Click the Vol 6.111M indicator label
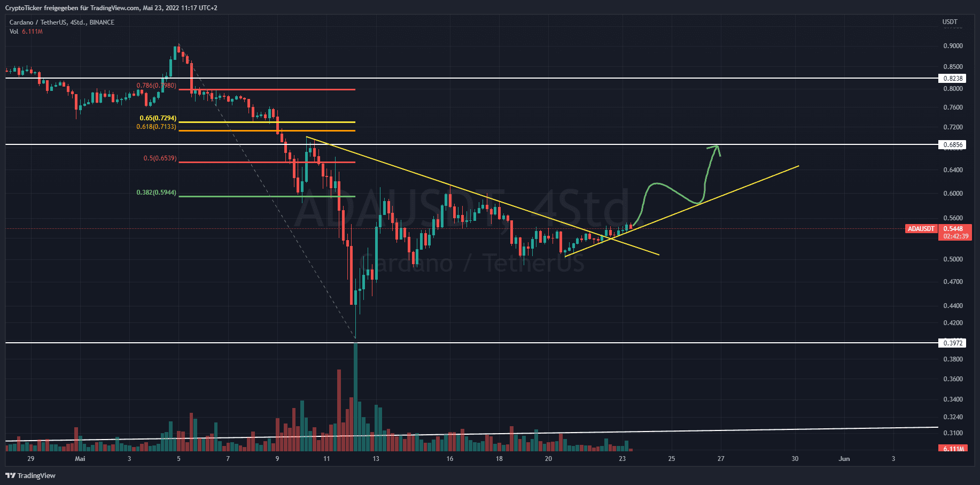Image resolution: width=980 pixels, height=485 pixels. 26,32
